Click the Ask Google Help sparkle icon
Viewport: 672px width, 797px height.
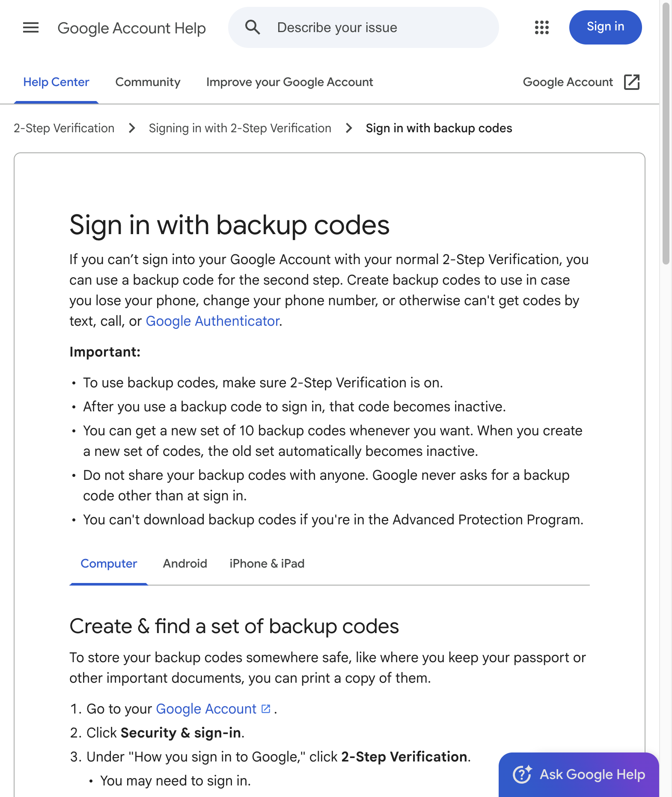tap(522, 774)
